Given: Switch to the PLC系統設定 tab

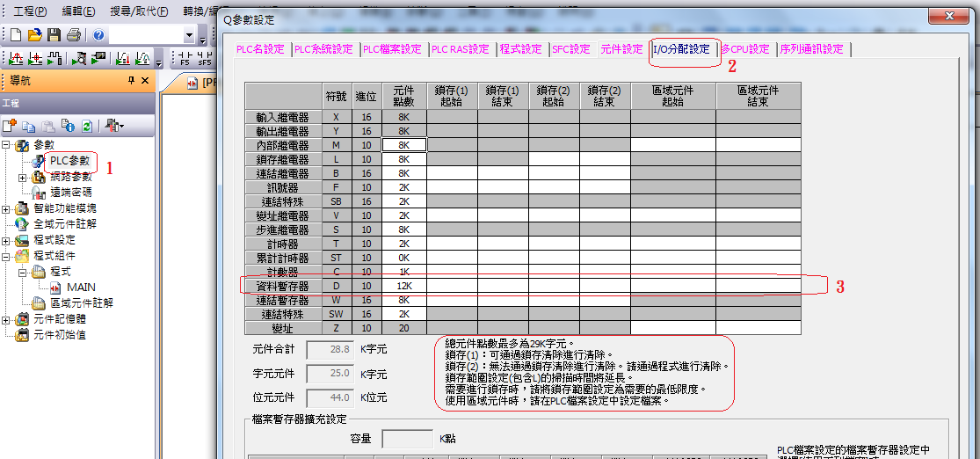Looking at the screenshot, I should 323,49.
